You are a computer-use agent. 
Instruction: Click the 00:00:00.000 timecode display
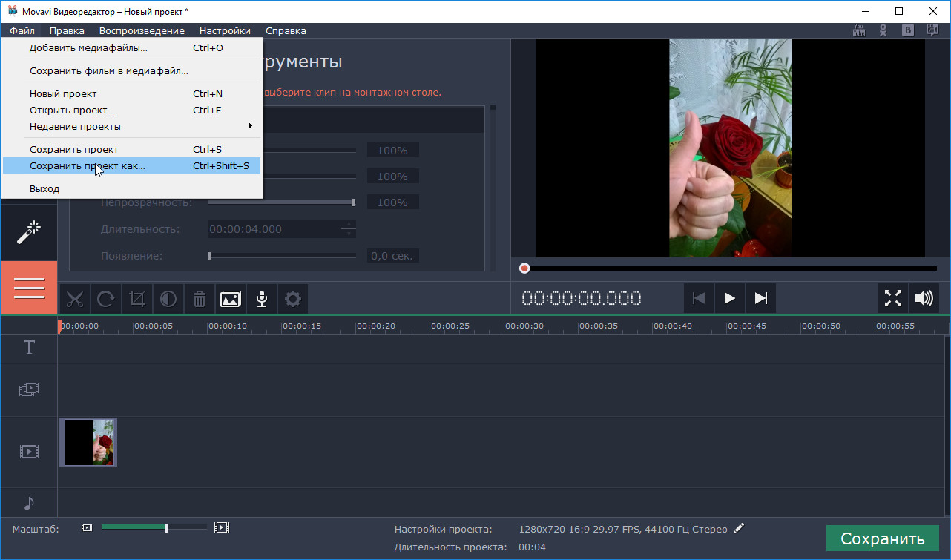582,299
